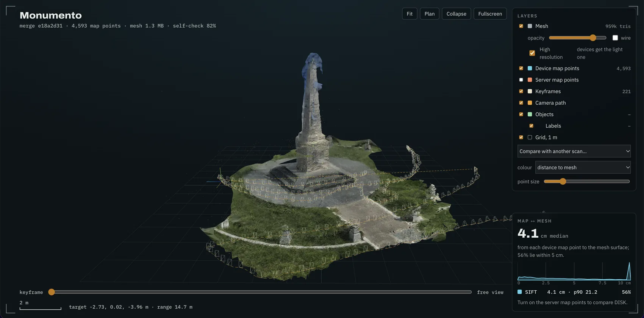The height and width of the screenshot is (318, 644).
Task: Click the keyframe timeline slider track
Action: click(x=261, y=292)
